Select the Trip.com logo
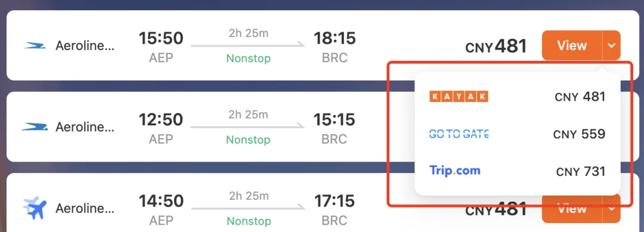The height and width of the screenshot is (232, 644). pos(454,171)
